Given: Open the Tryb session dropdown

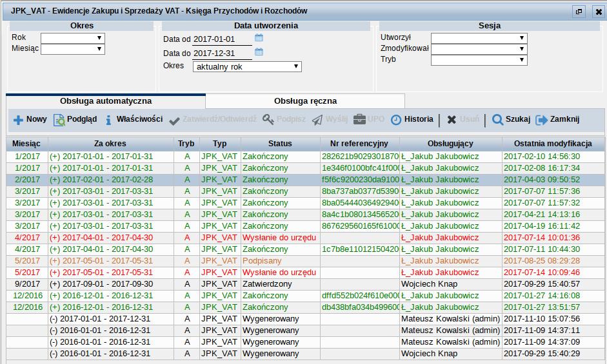Looking at the screenshot, I should [479, 60].
